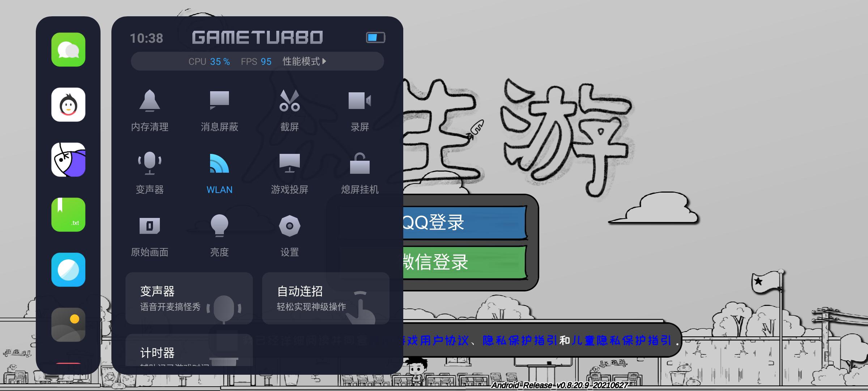Open the 变声器 voice changer card
The width and height of the screenshot is (868, 391).
[x=189, y=298]
